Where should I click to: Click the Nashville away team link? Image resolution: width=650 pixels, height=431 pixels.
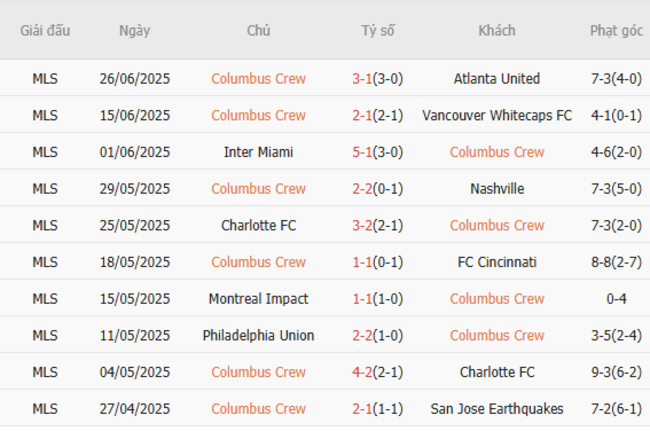pos(497,189)
